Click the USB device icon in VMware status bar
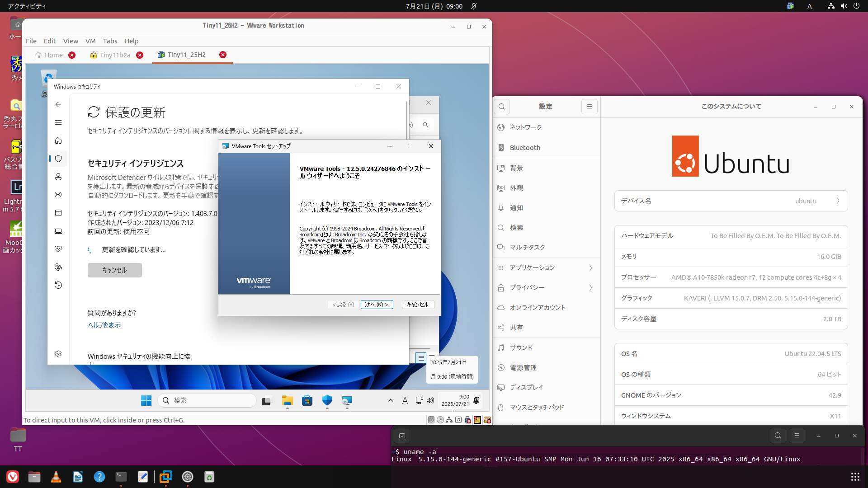The height and width of the screenshot is (488, 868). [468, 420]
